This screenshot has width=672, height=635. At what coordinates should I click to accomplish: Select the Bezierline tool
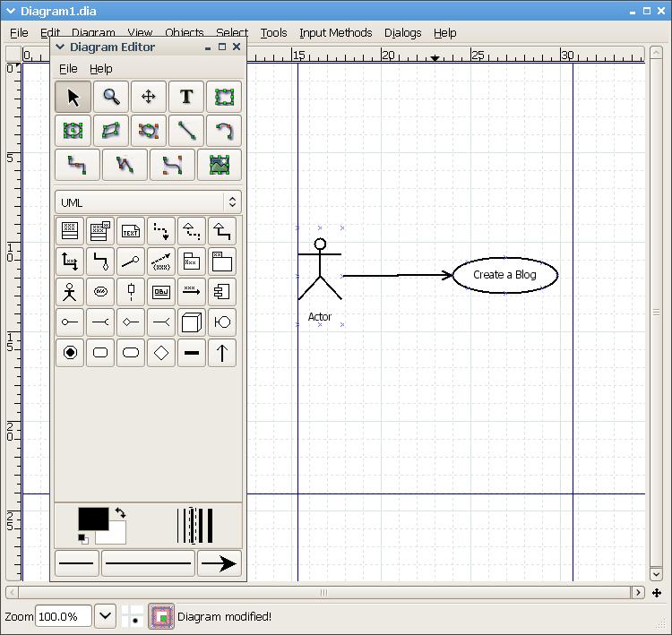172,165
